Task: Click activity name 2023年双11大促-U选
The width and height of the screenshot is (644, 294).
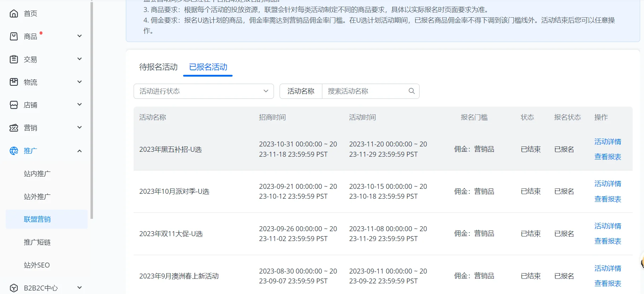Action: click(171, 234)
